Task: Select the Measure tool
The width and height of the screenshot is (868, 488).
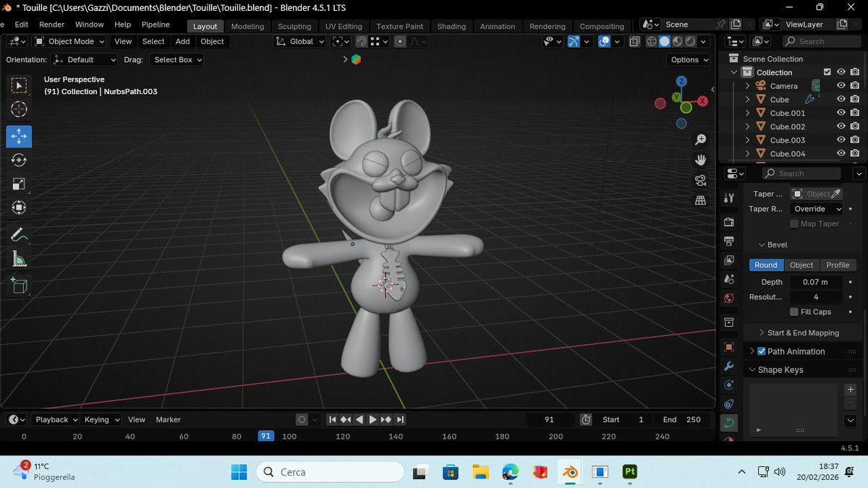Action: (20, 260)
